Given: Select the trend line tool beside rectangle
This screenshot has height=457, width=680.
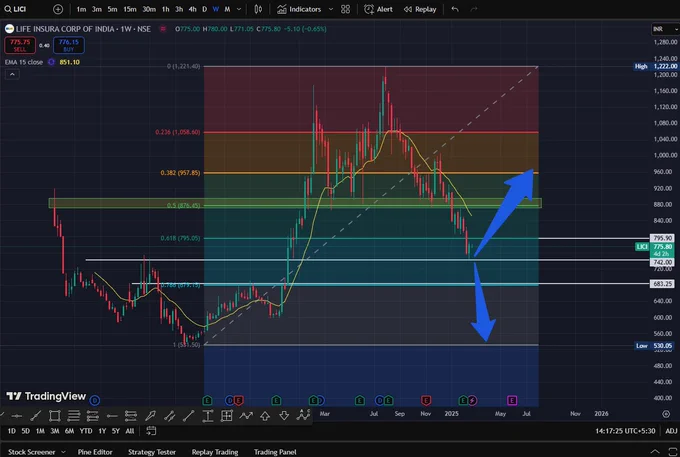Looking at the screenshot, I should [x=36, y=416].
